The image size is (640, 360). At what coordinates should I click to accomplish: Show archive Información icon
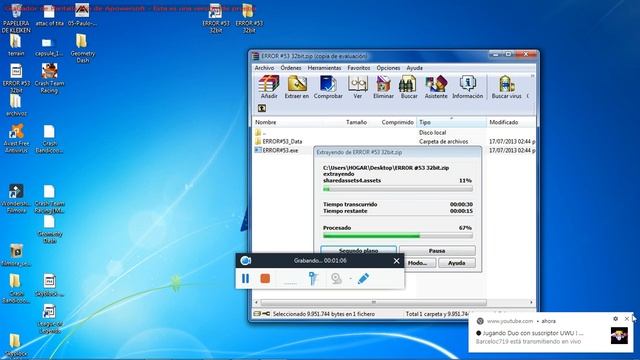pos(467,87)
